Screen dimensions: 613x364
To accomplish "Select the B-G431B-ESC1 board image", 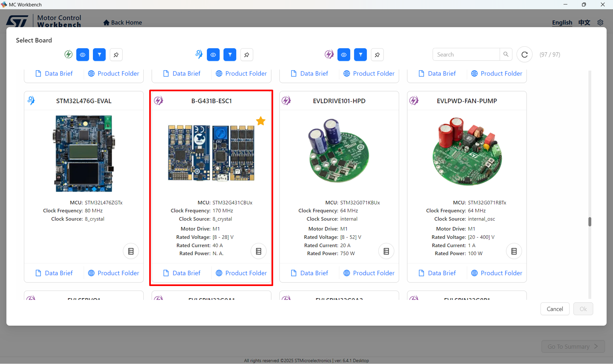I will click(211, 153).
